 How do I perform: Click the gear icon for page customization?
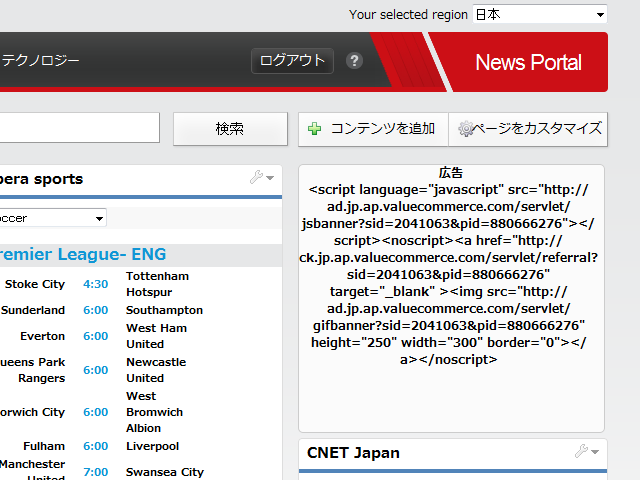(465, 129)
